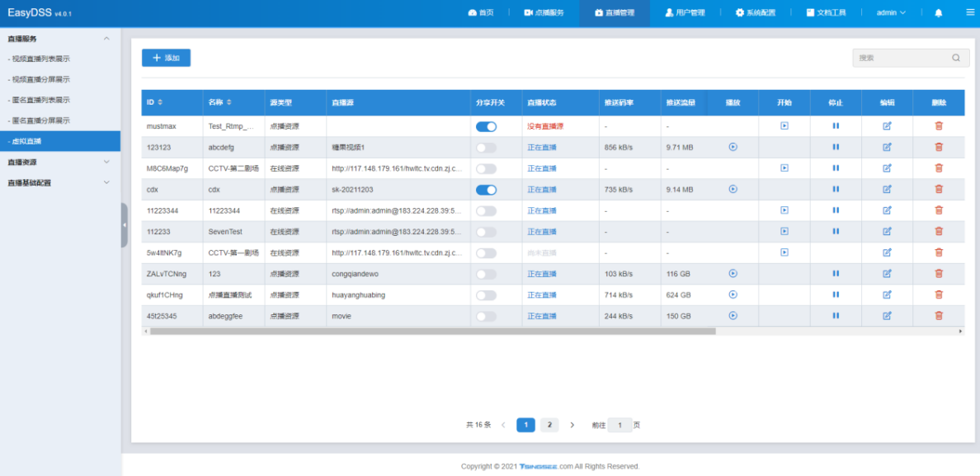Viewport: 980px width, 476px height.
Task: Delete the mustmax entry
Action: [x=938, y=125]
